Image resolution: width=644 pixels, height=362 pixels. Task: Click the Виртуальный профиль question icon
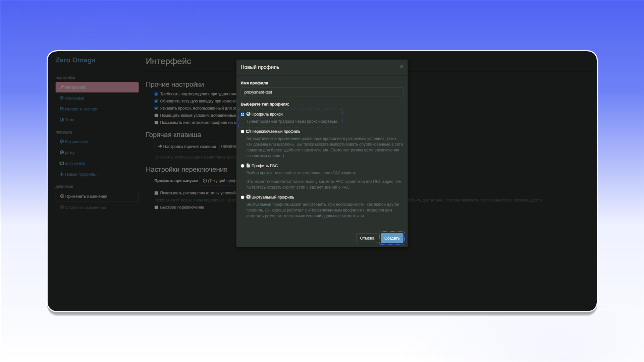[x=248, y=197]
